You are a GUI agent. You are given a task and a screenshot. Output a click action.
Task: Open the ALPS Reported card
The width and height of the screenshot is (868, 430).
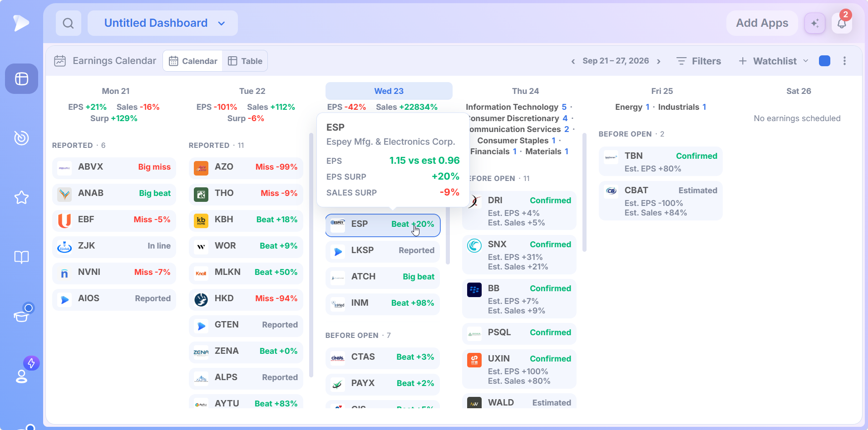[246, 379]
